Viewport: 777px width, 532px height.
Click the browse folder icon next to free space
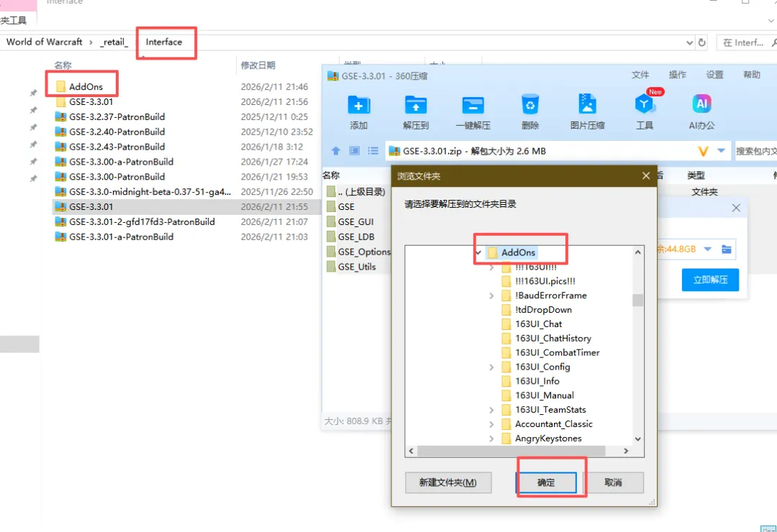coord(727,249)
